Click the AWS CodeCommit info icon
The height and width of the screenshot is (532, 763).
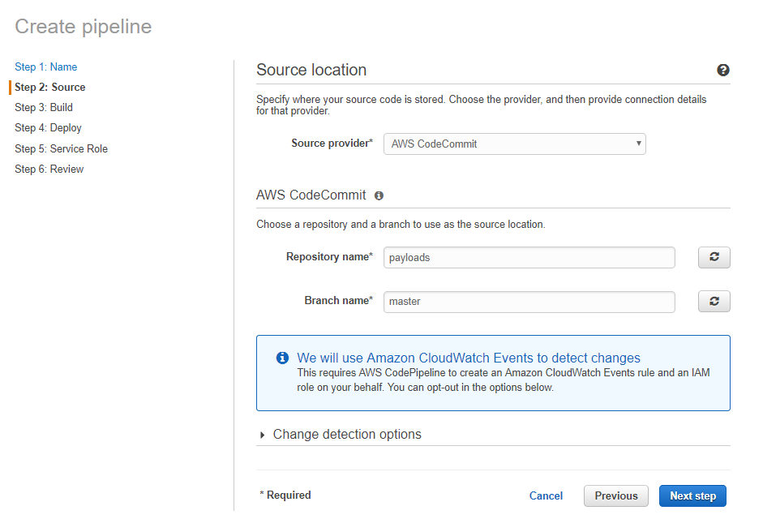point(379,195)
